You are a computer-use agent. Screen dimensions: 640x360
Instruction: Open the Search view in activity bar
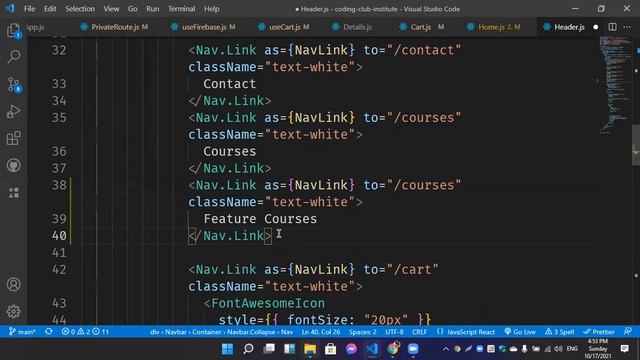click(13, 56)
